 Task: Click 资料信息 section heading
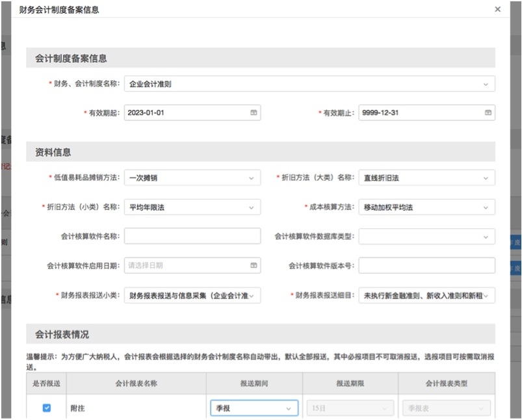pos(53,152)
